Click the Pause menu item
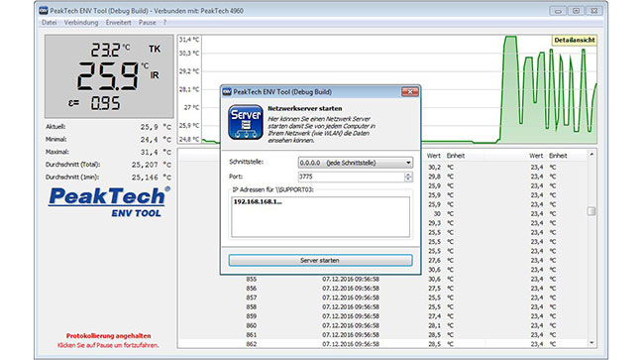This screenshot has height=360, width=644. [147, 23]
